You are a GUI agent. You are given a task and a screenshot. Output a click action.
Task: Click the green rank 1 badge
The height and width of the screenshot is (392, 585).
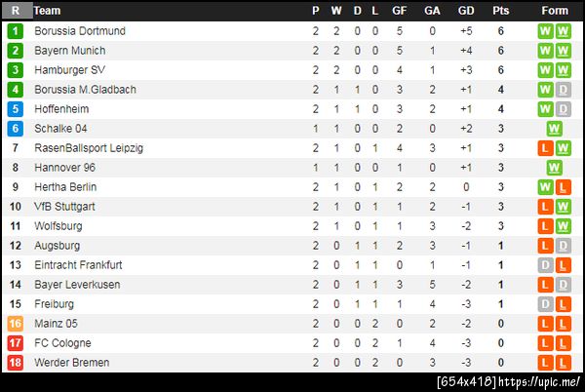tap(16, 31)
